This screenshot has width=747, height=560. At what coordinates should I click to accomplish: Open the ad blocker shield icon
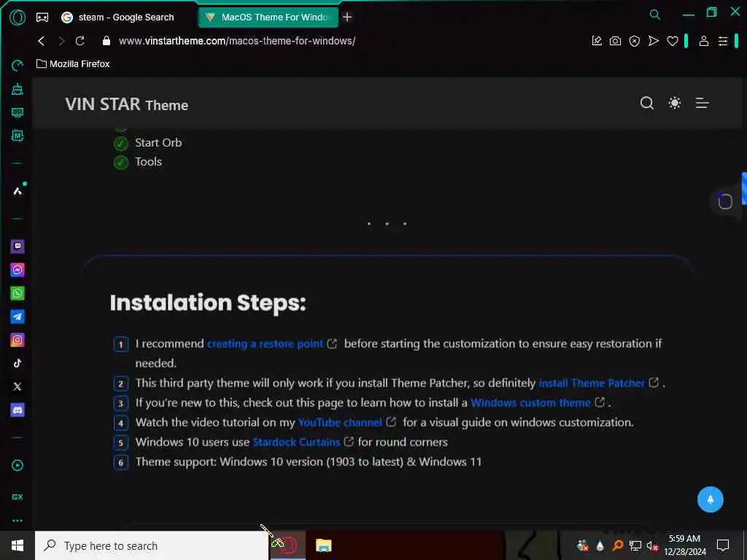[634, 41]
